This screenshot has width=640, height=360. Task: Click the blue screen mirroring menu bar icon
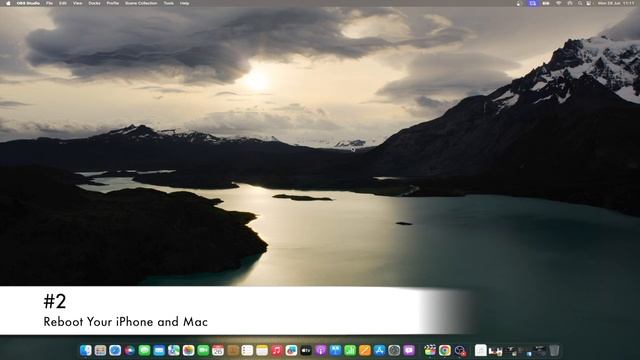tap(533, 3)
